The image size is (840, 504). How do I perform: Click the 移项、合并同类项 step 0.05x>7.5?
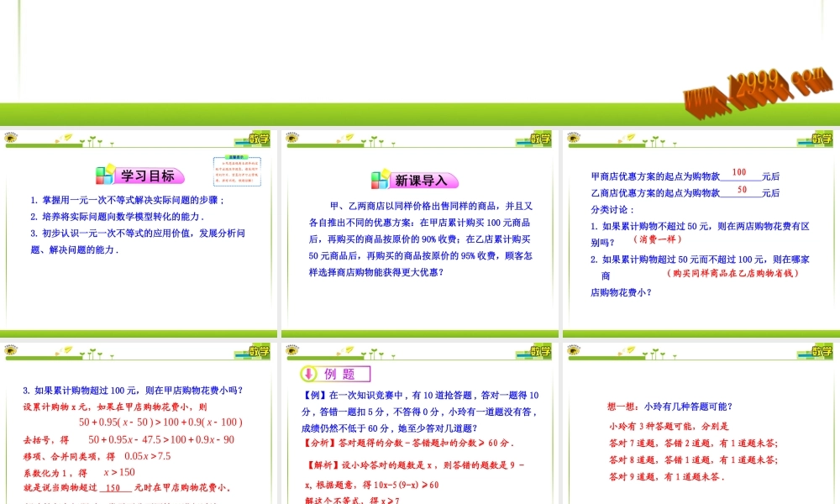point(97,456)
